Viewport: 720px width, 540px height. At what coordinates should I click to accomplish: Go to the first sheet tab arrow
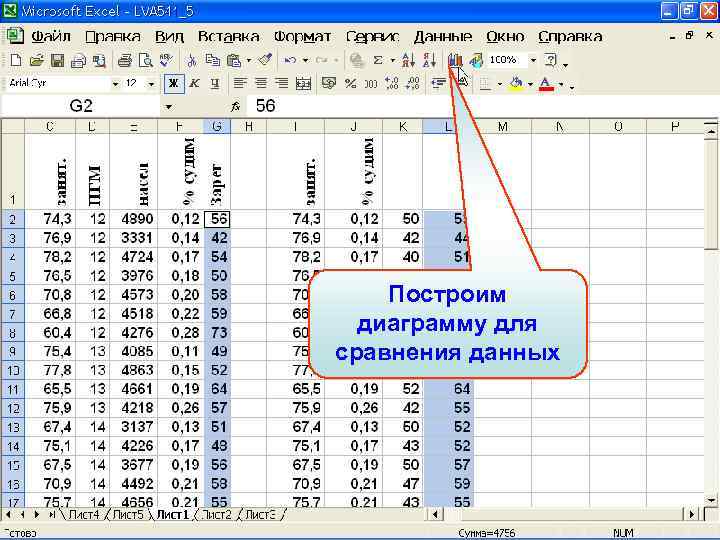pyautogui.click(x=9, y=515)
